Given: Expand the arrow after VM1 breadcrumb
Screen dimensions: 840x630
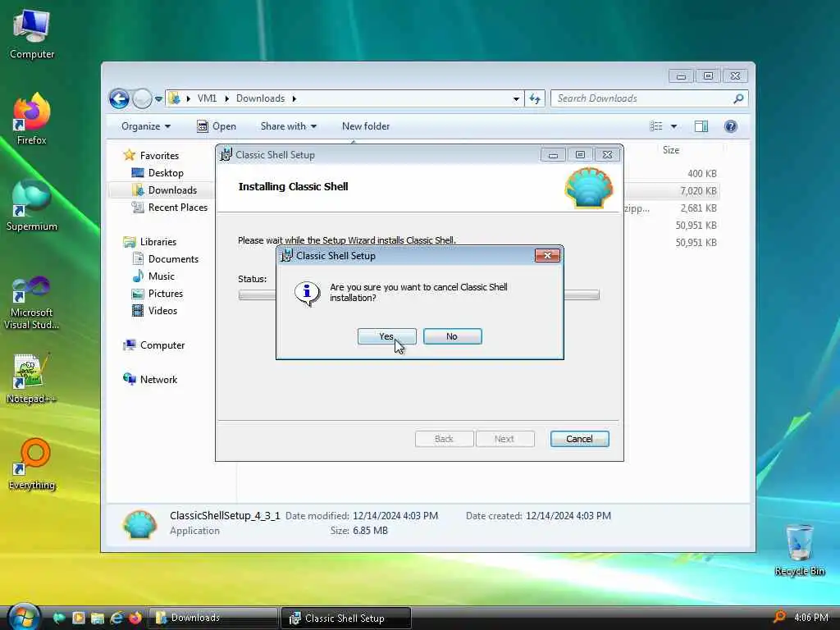Looking at the screenshot, I should [226, 98].
